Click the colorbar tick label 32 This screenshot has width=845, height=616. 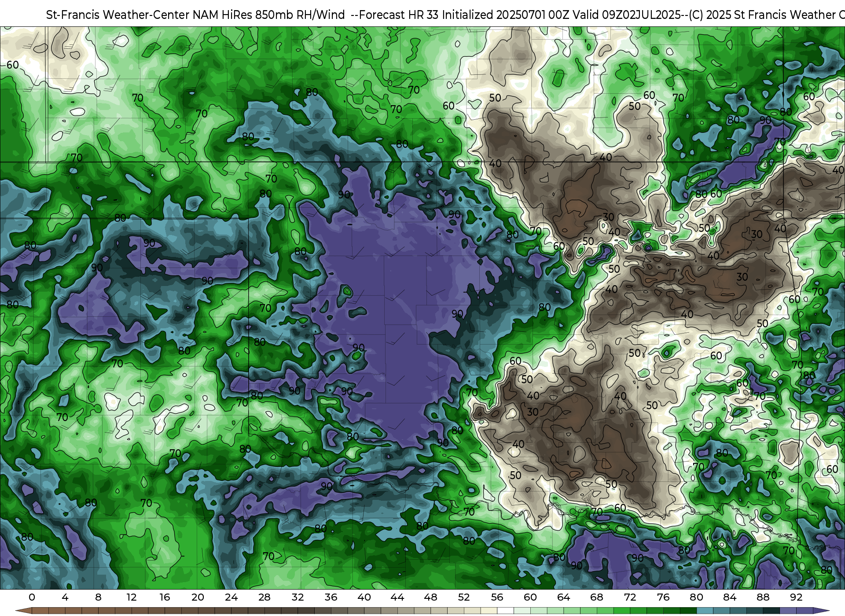(298, 597)
